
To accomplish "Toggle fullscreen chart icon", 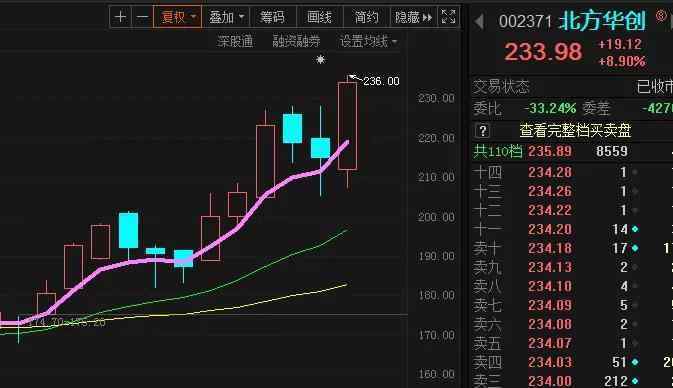I will coord(449,17).
